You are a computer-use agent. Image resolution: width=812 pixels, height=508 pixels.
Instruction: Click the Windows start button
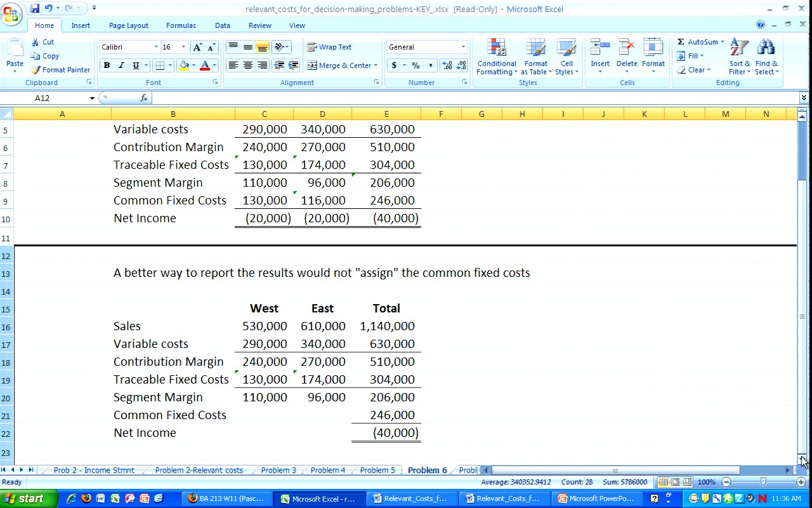point(24,498)
